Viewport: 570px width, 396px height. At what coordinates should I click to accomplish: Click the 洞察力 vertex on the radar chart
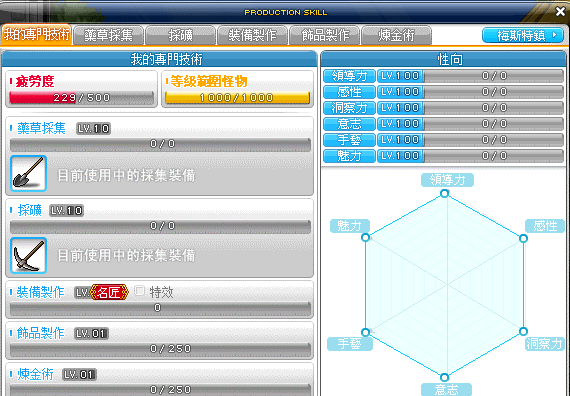pos(523,331)
